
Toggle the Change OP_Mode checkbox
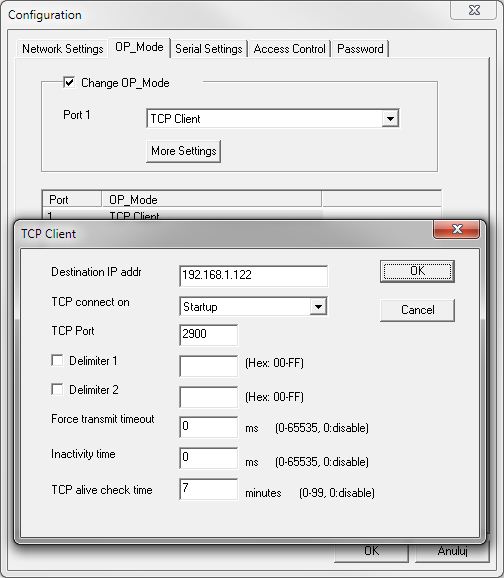(69, 82)
